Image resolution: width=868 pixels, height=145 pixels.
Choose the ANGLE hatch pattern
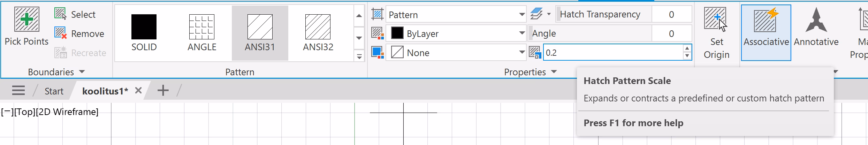[202, 27]
